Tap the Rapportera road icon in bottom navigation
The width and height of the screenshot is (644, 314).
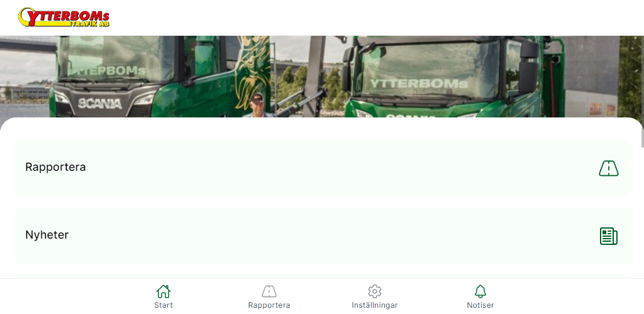(269, 291)
